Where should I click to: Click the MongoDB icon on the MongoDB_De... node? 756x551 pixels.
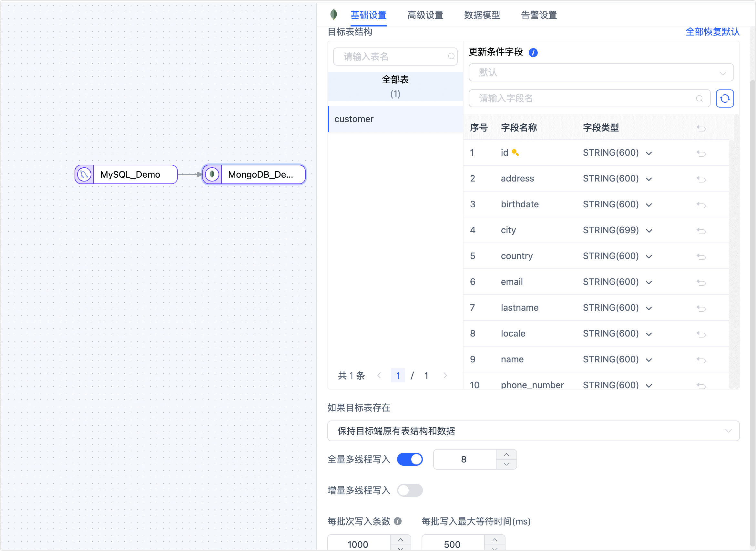[x=212, y=174]
